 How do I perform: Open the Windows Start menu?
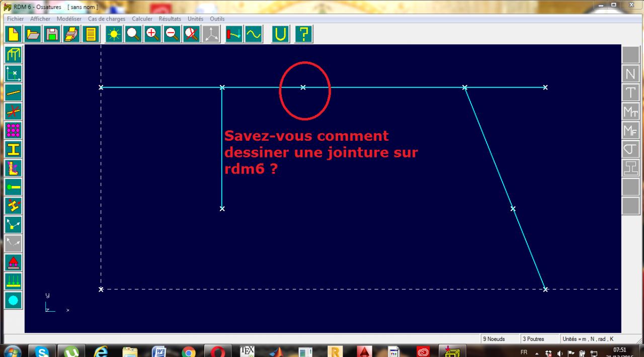[x=13, y=351]
